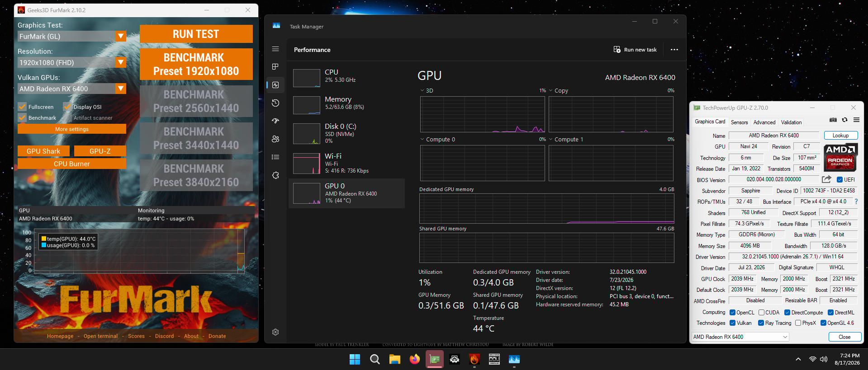The image size is (868, 370).
Task: Select GPU 0 in Task Manager performance list
Action: tap(346, 193)
